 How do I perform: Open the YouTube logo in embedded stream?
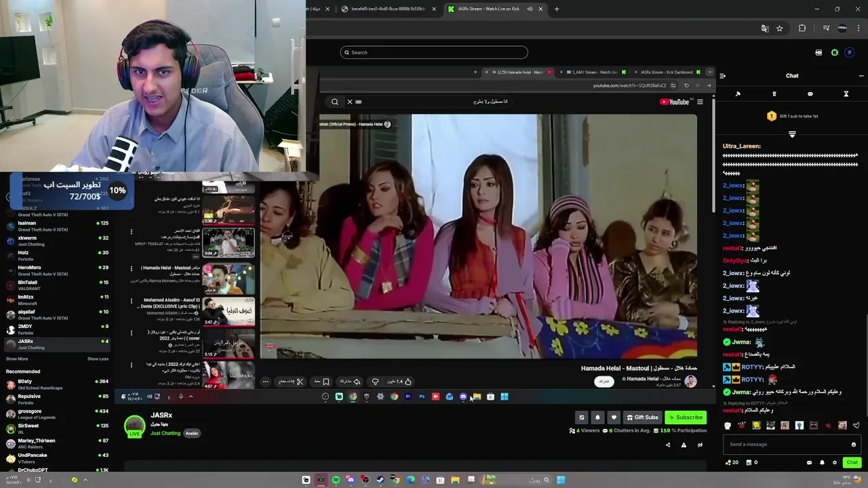(675, 102)
